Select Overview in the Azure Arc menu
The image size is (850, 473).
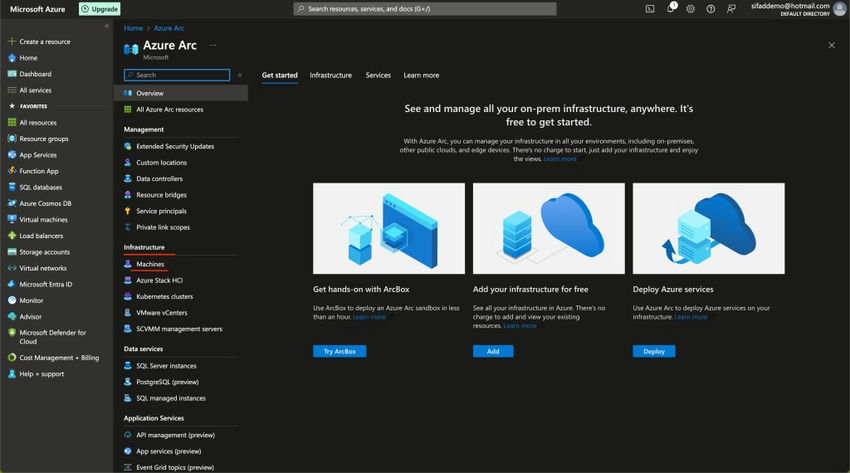[181, 93]
